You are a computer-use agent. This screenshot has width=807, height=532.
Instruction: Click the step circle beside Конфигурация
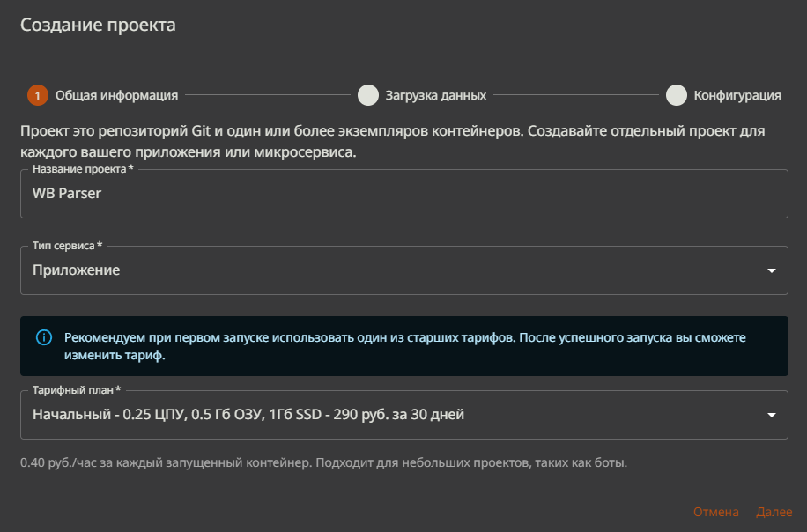click(x=676, y=95)
